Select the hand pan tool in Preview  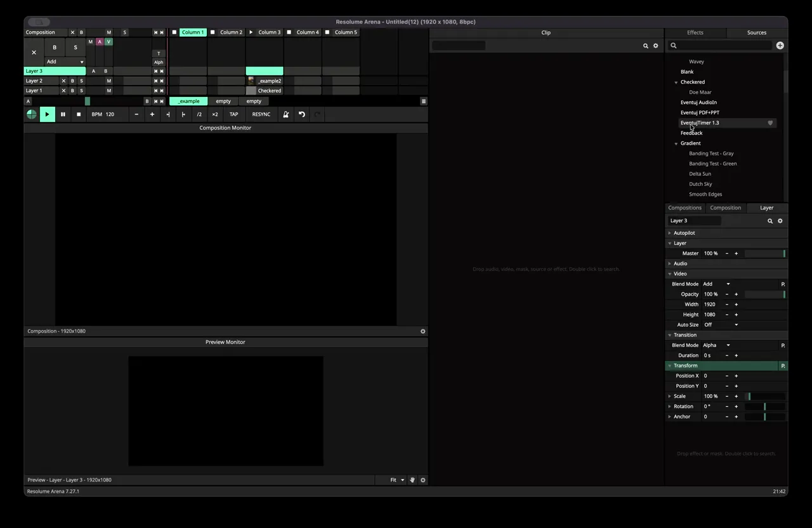412,480
